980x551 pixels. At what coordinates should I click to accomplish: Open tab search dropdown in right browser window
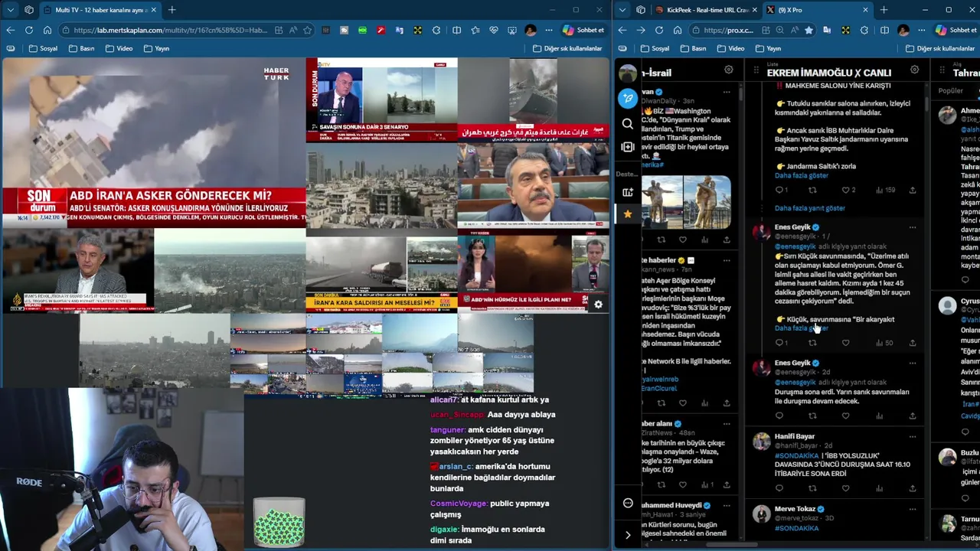(x=622, y=10)
